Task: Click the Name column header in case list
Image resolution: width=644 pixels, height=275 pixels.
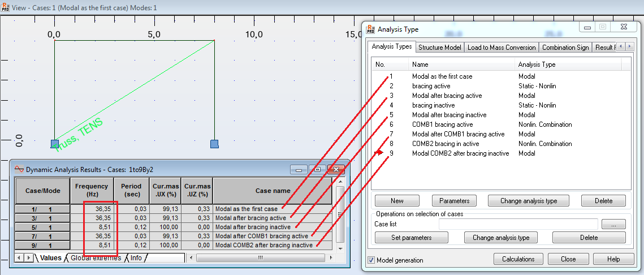Action: (x=461, y=64)
